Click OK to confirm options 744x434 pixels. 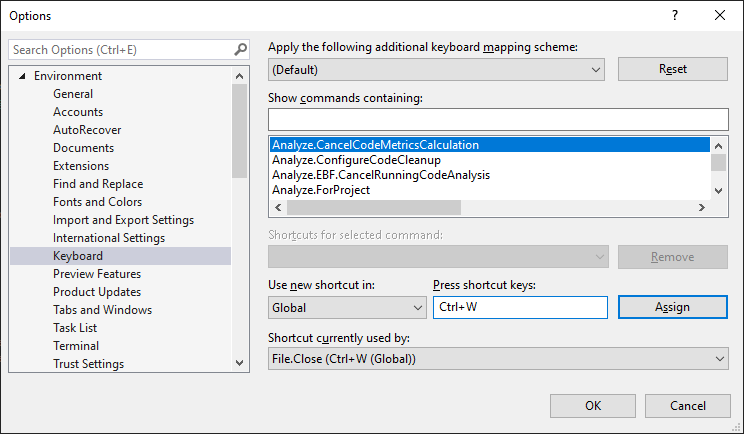coord(593,406)
